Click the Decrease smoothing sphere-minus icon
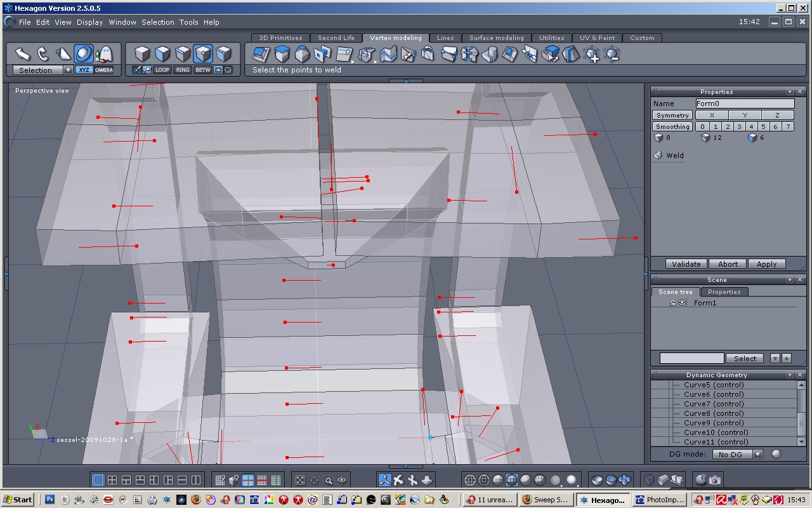Image resolution: width=812 pixels, height=508 pixels. 612,55
